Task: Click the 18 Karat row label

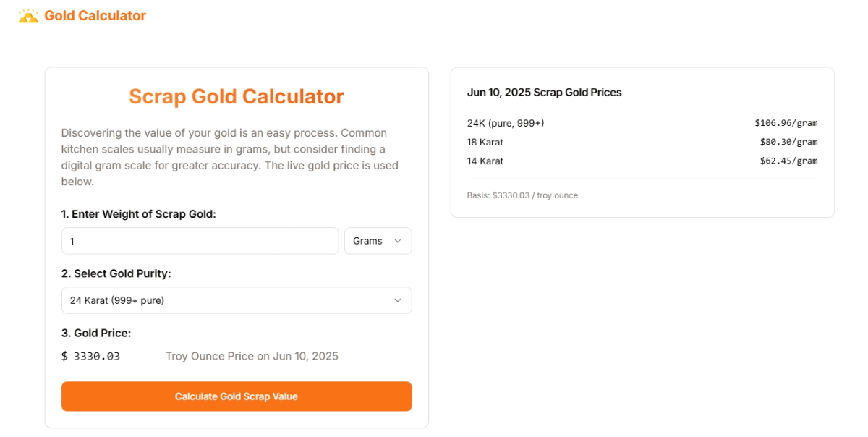Action: coord(485,142)
